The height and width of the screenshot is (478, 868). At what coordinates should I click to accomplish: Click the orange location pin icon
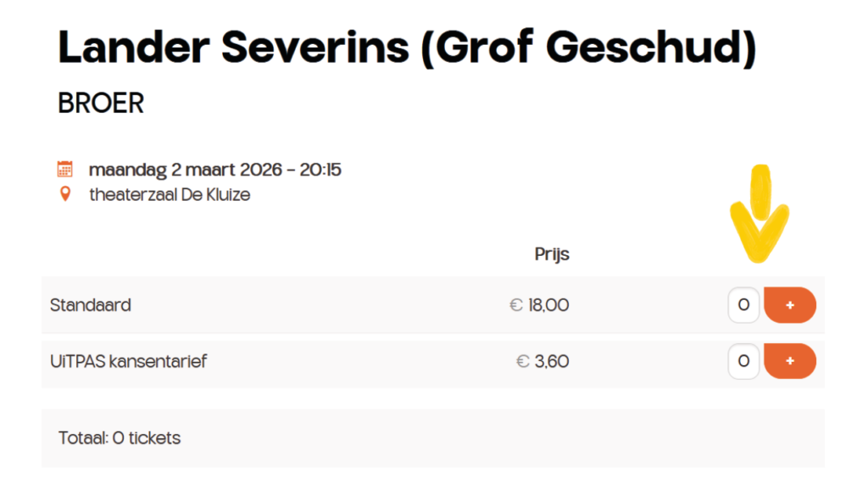point(65,194)
